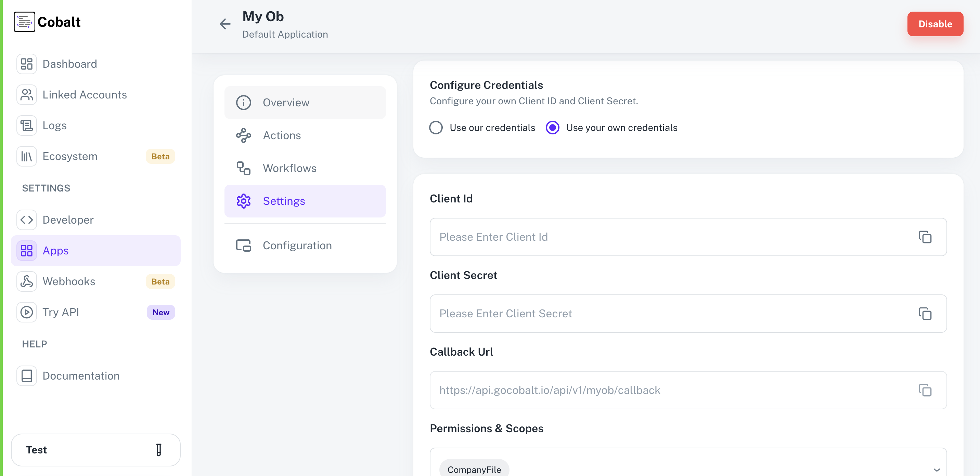Launch Try API from the sidebar
The width and height of the screenshot is (980, 476).
tap(61, 312)
